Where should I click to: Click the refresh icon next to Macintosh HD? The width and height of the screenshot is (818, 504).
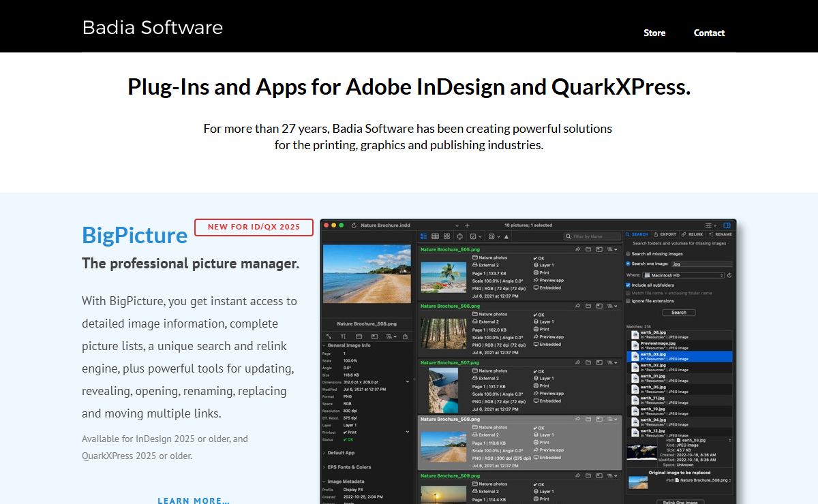[729, 275]
